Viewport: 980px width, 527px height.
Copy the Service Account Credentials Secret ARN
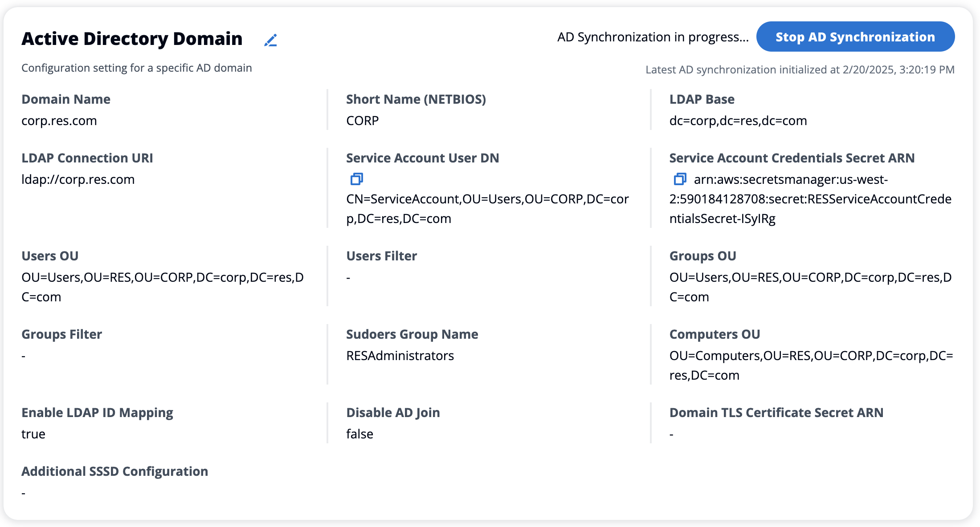(679, 179)
